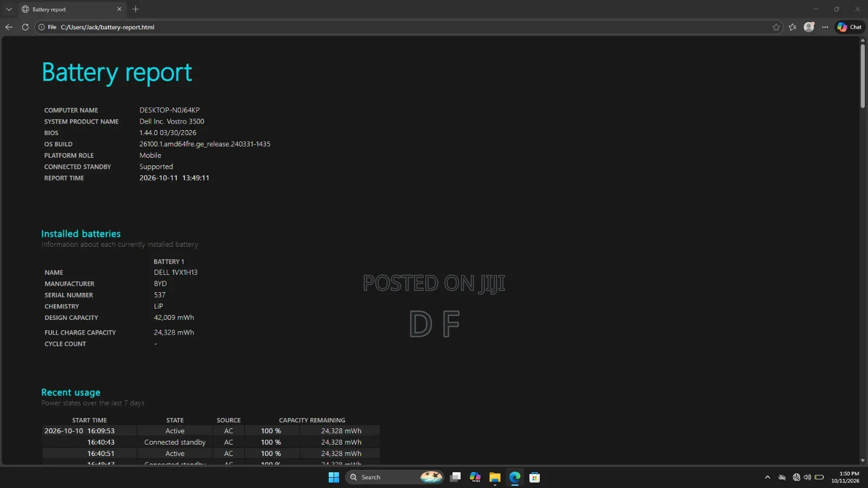Click the scrollbar down arrow
The image size is (868, 488).
click(x=863, y=460)
